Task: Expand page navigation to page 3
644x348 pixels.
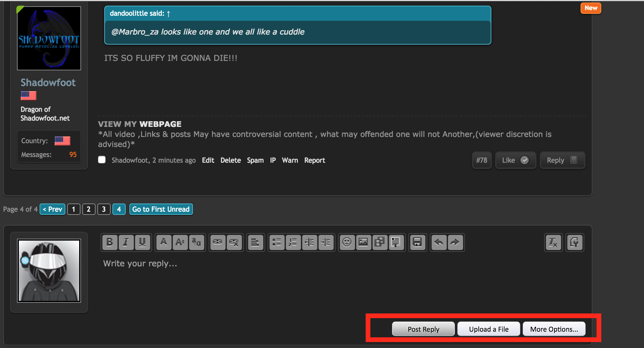Action: coord(103,209)
